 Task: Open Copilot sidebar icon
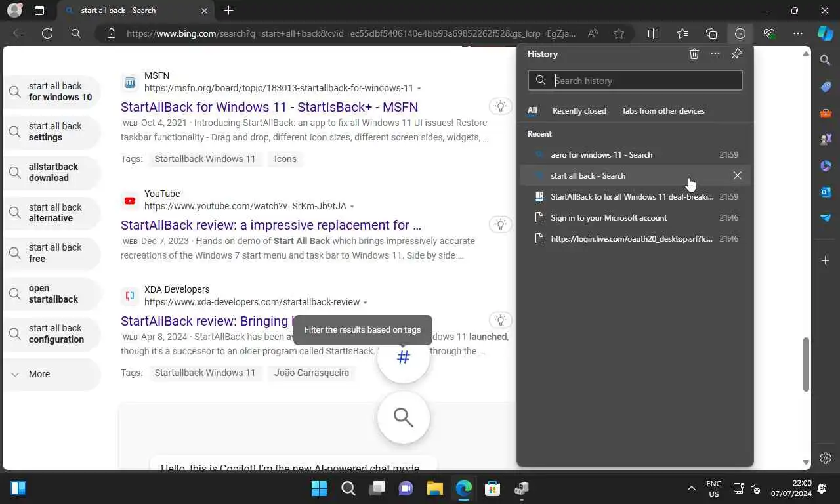[825, 33]
